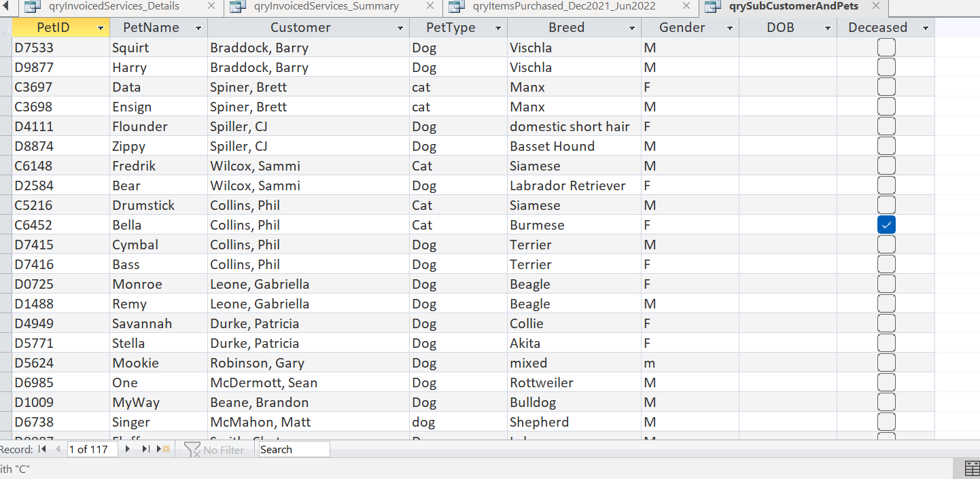This screenshot has height=479, width=980.
Task: Check the Deceased box for Zippy
Action: 886,145
